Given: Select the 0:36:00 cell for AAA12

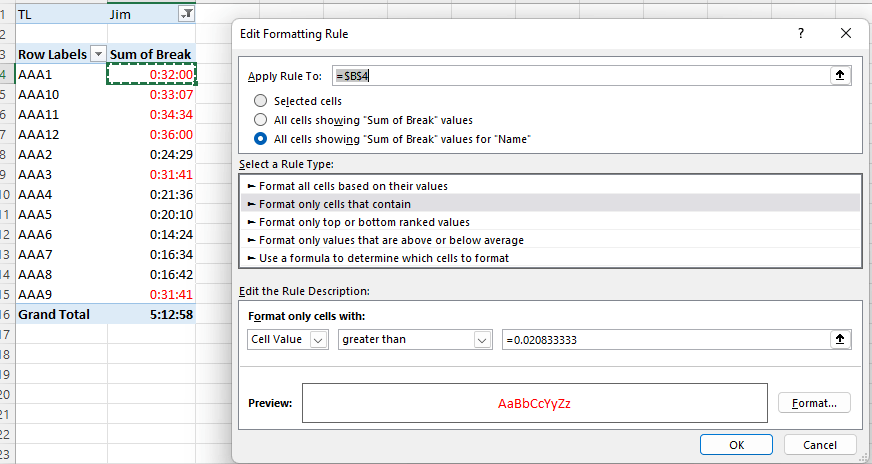Looking at the screenshot, I should click(151, 135).
